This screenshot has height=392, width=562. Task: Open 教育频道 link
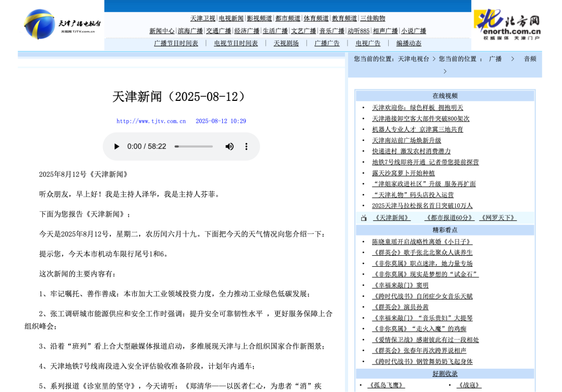344,18
